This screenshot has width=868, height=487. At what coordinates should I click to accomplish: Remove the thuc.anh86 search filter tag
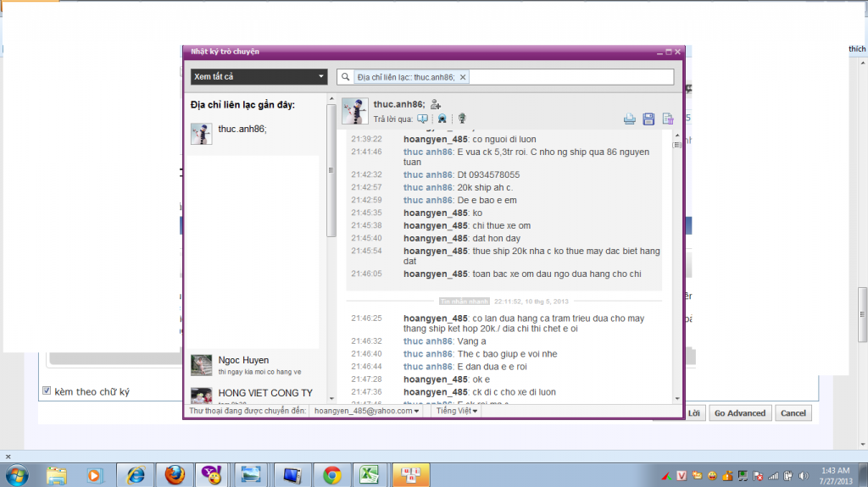pyautogui.click(x=463, y=77)
